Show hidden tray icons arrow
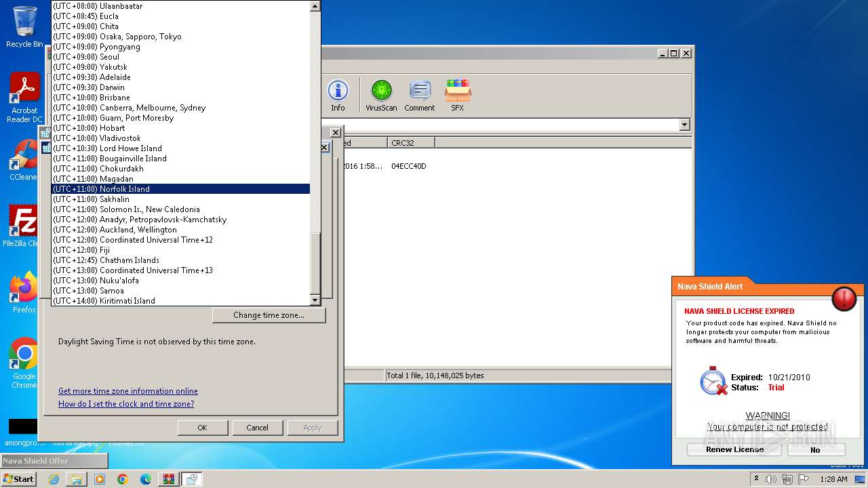Viewport: 868px width, 488px height. tap(757, 479)
